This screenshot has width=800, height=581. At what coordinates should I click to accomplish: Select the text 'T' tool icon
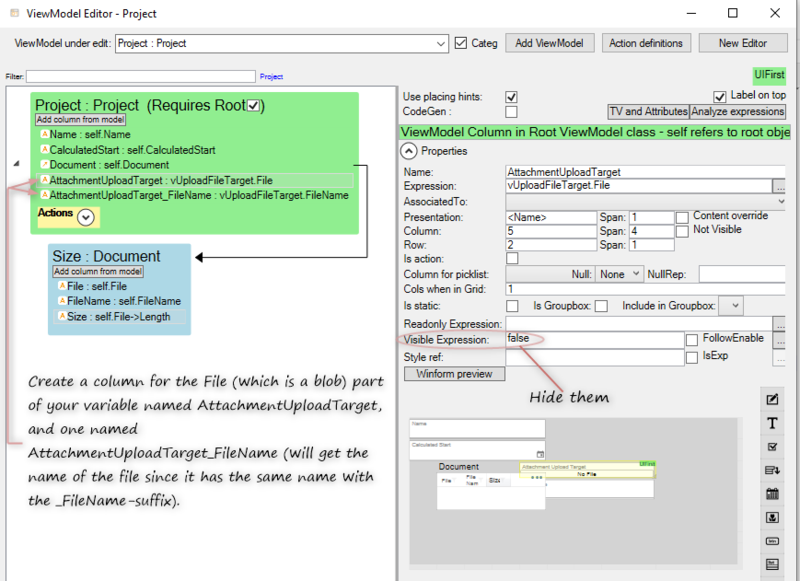coord(772,423)
